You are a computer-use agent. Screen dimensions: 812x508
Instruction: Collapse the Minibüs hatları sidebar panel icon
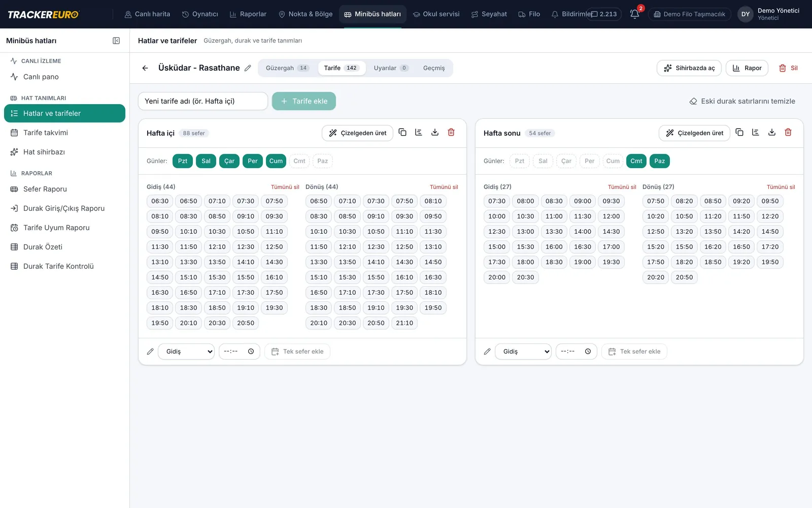pyautogui.click(x=116, y=41)
